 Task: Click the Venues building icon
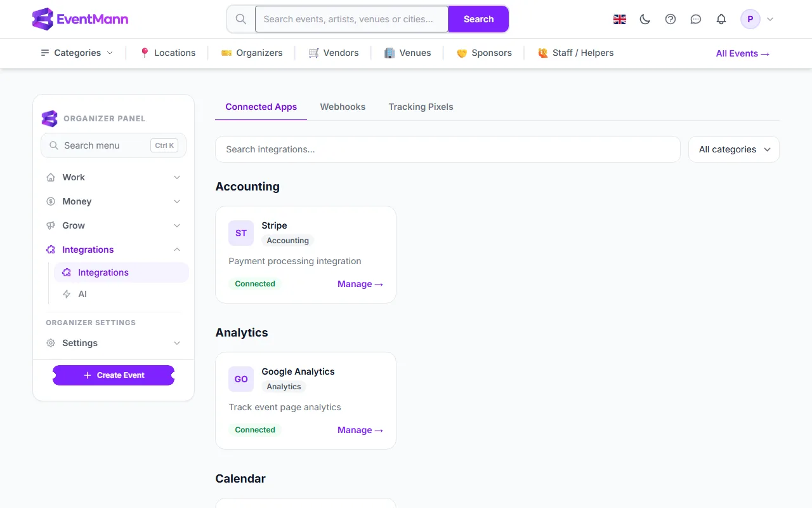click(x=390, y=53)
